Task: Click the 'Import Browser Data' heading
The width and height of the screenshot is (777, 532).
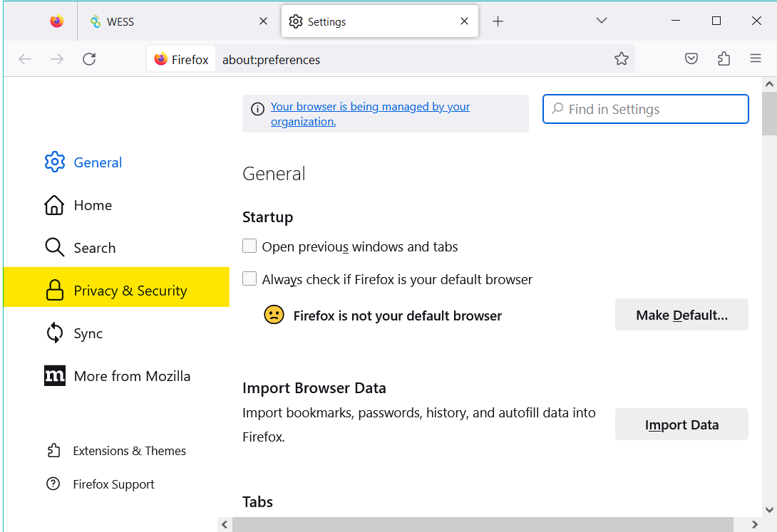Action: 314,388
